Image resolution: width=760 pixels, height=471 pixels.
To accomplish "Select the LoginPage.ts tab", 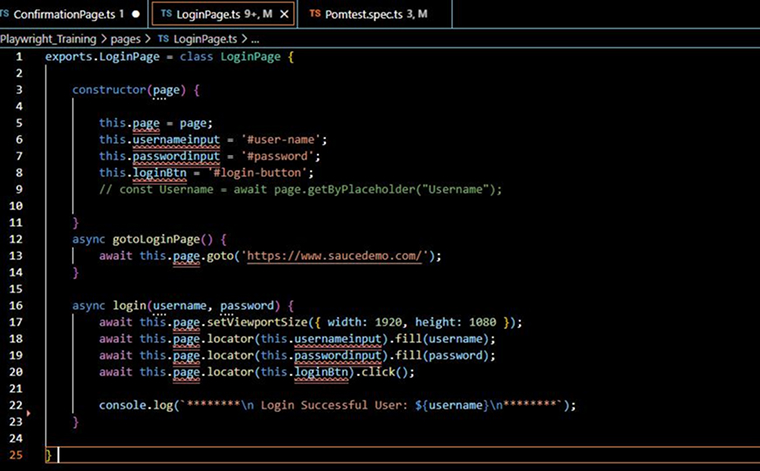I will pyautogui.click(x=223, y=14).
